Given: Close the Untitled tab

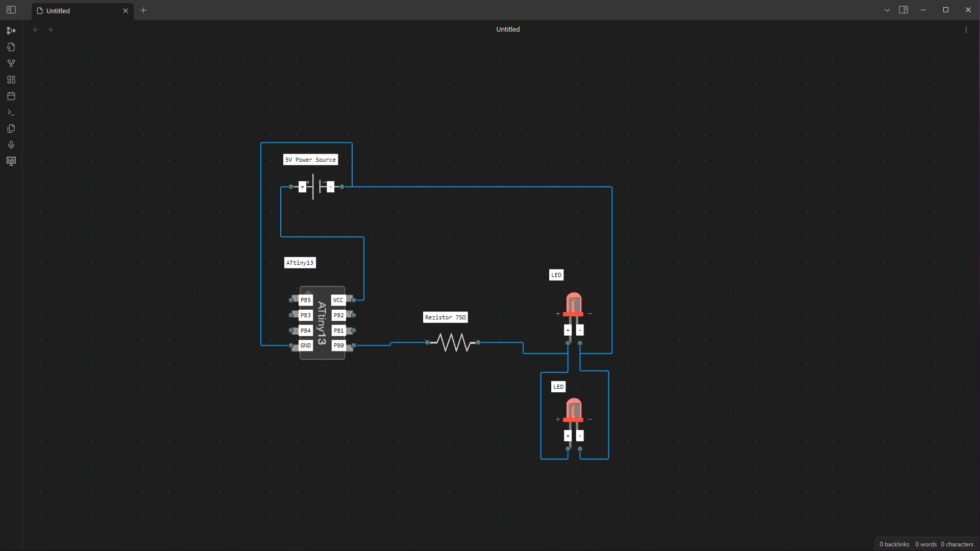Looking at the screenshot, I should [x=126, y=11].
